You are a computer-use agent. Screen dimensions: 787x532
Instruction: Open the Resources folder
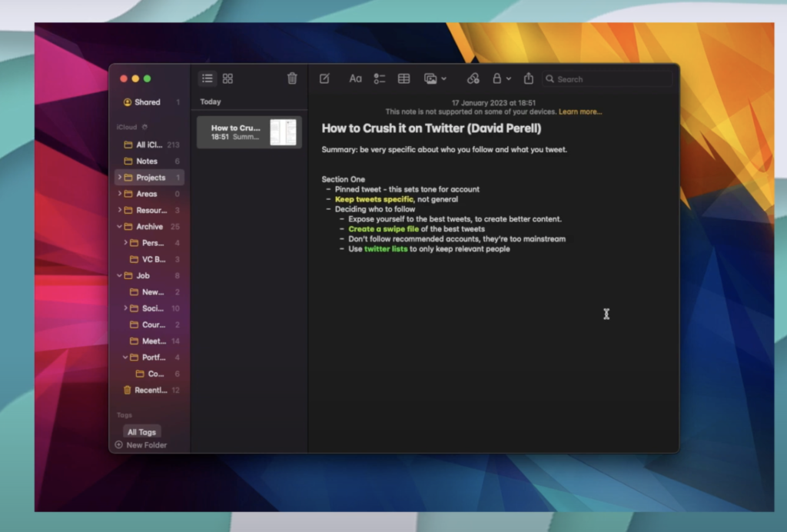[x=150, y=210]
